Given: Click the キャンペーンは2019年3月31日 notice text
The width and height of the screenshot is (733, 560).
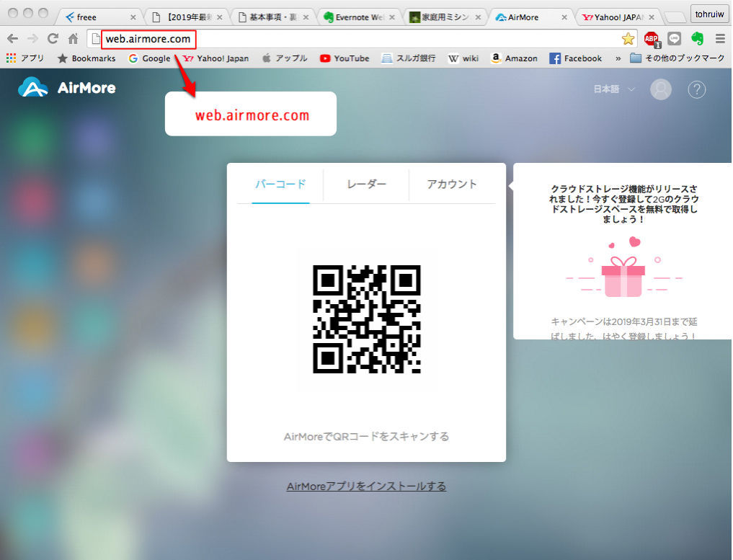Looking at the screenshot, I should [624, 328].
